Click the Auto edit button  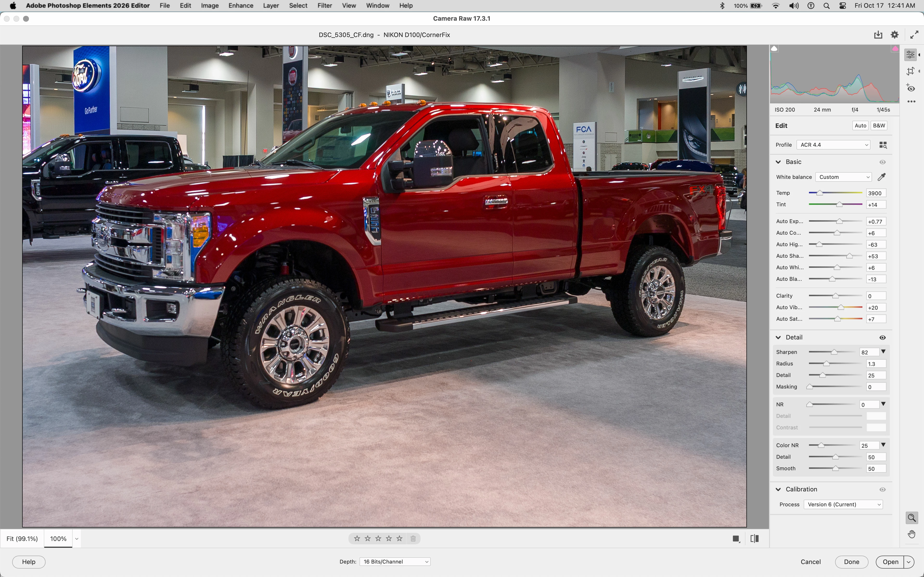click(x=860, y=125)
